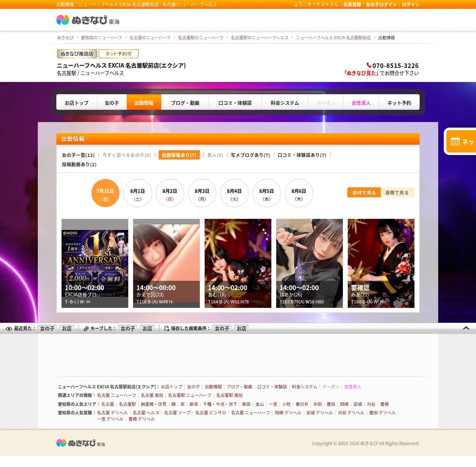This screenshot has height=467, width=476.
Task: Open the 女性求人 tab
Action: 361,102
